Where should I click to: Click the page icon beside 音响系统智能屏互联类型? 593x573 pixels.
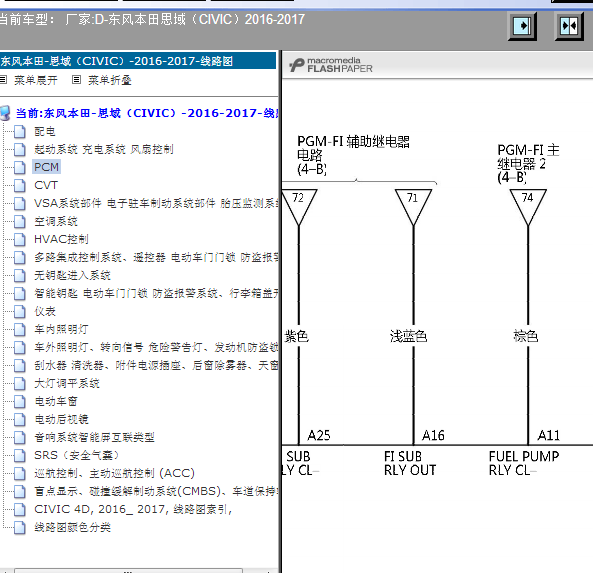click(20, 438)
